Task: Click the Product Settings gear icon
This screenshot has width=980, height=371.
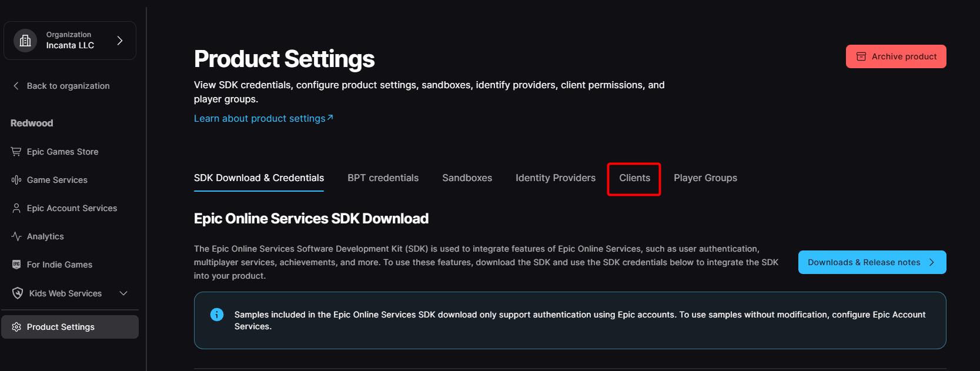Action: point(16,327)
